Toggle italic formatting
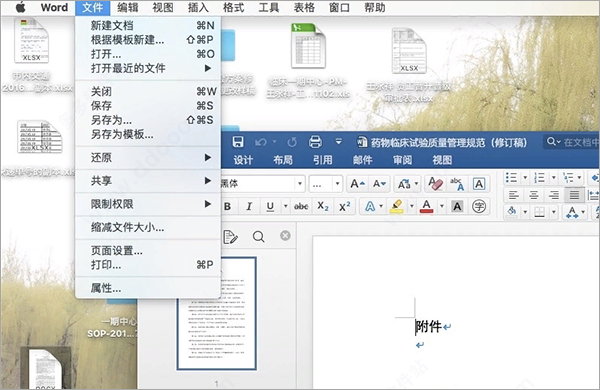The width and height of the screenshot is (600, 390). (249, 207)
